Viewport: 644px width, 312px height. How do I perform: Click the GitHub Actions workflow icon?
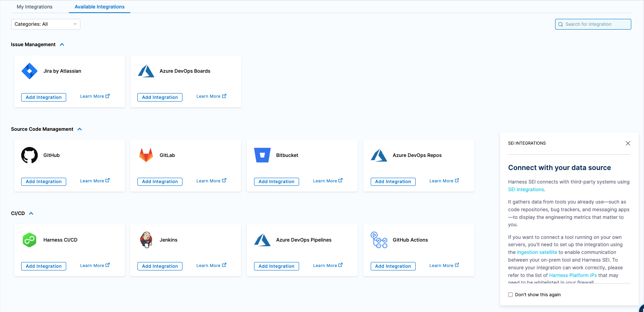click(x=379, y=240)
